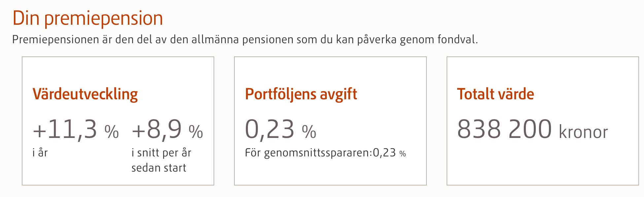The width and height of the screenshot is (644, 197).
Task: Select the 'i år' label
Action: coord(40,153)
